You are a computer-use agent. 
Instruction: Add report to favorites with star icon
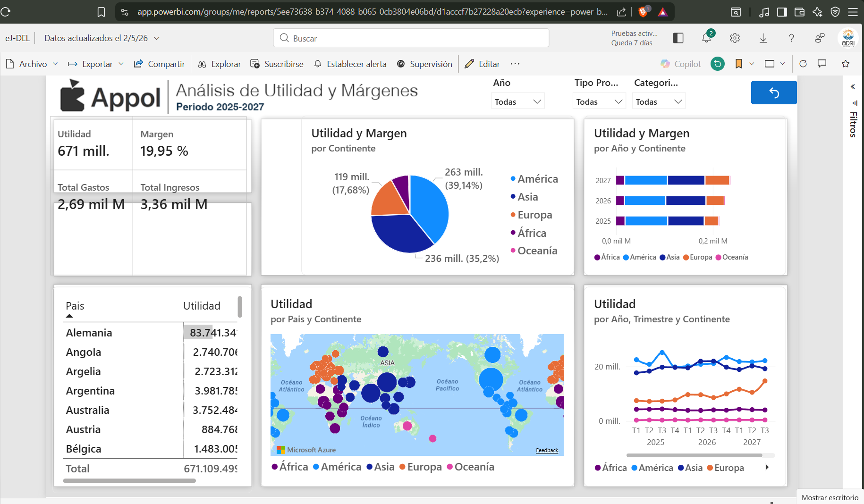(846, 64)
